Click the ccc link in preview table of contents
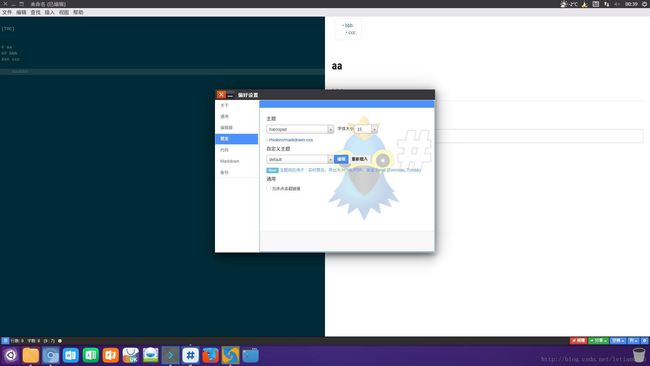 [352, 32]
